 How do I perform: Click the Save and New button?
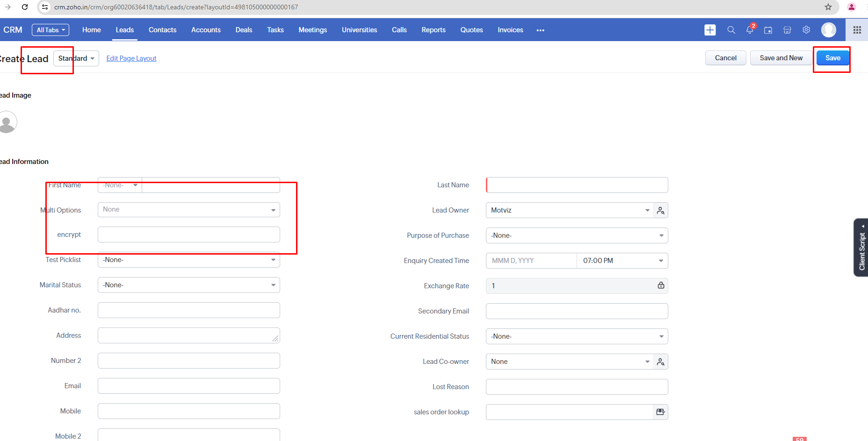781,58
